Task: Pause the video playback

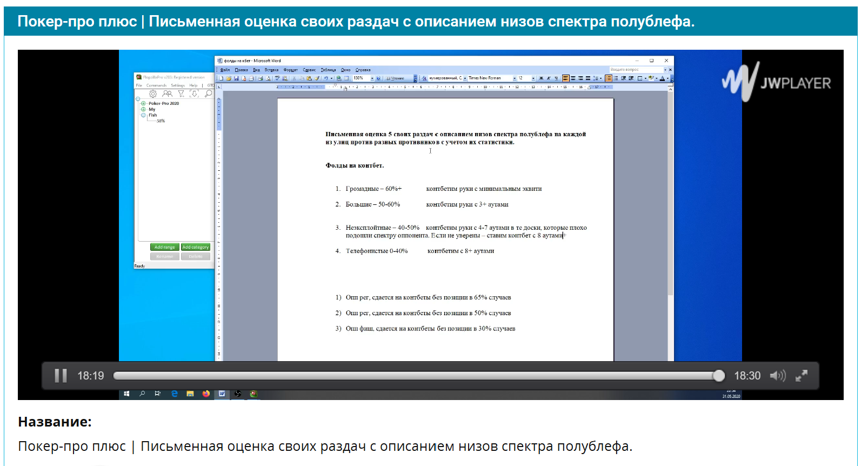Action: pos(61,376)
